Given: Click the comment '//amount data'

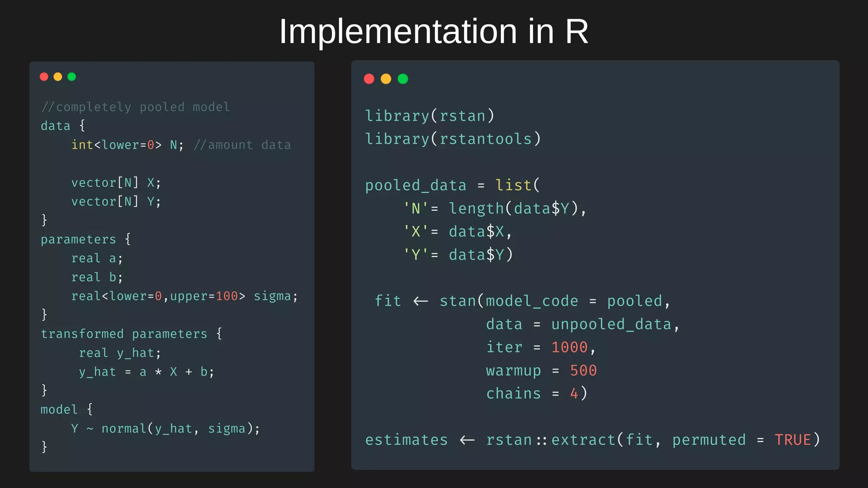Looking at the screenshot, I should click(242, 145).
